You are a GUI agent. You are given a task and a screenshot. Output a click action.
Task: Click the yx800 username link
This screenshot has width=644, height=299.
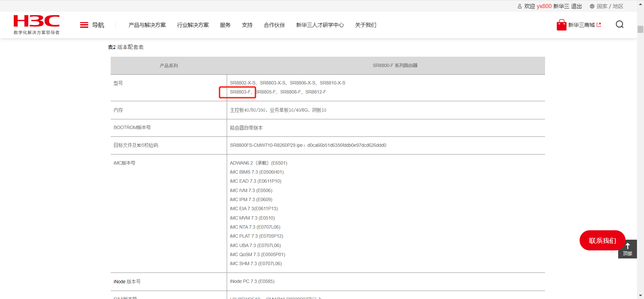(x=544, y=6)
